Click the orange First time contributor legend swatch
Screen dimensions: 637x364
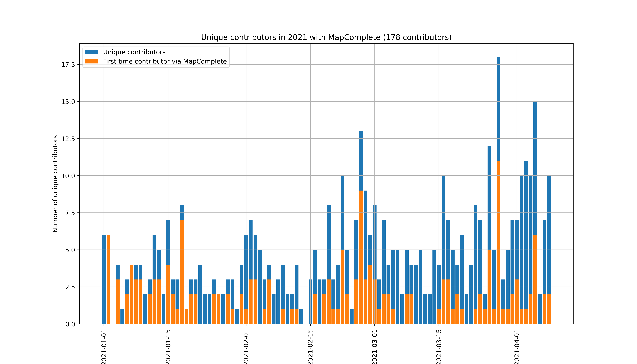(x=91, y=61)
